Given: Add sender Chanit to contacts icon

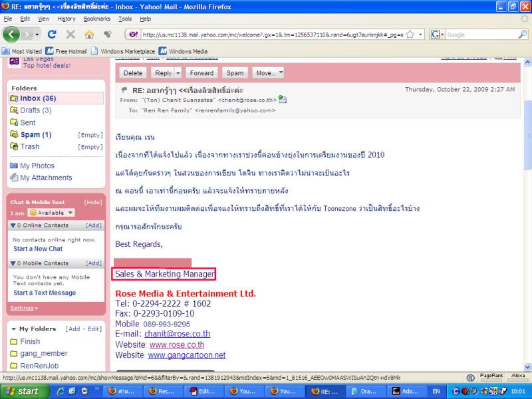Looking at the screenshot, I should tap(282, 99).
